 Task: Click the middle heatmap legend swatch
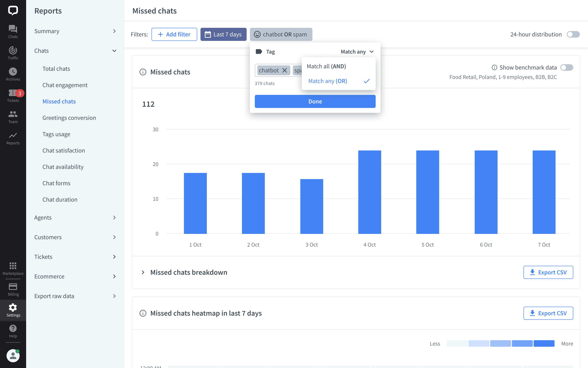pos(501,343)
